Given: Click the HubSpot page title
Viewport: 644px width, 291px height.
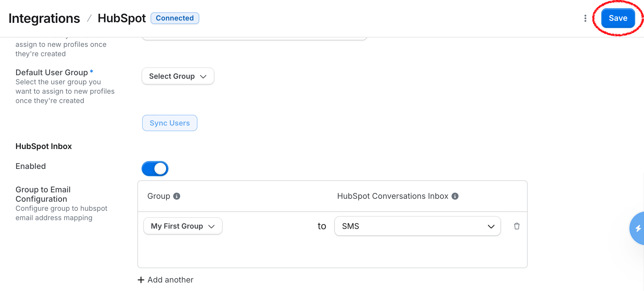Looking at the screenshot, I should [x=122, y=18].
